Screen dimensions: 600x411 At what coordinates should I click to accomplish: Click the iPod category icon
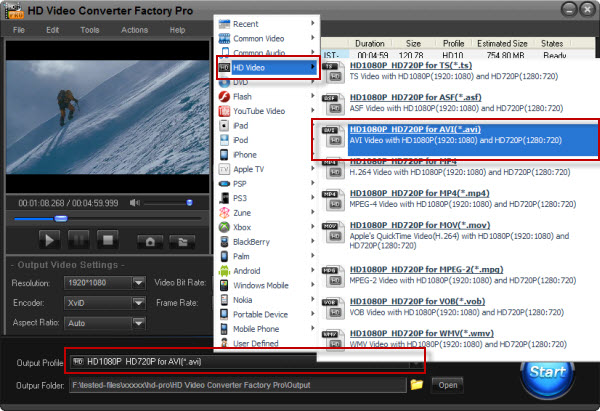pyautogui.click(x=224, y=140)
